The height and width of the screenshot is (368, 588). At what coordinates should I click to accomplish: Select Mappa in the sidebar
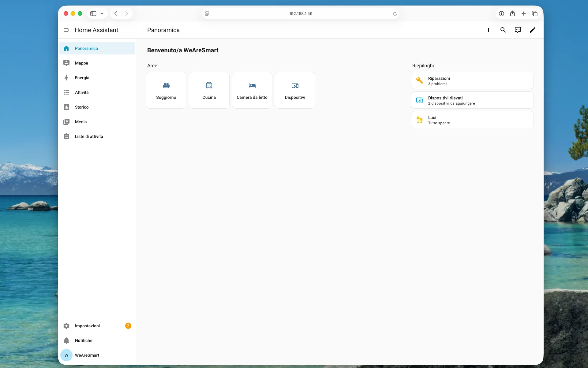coord(81,63)
